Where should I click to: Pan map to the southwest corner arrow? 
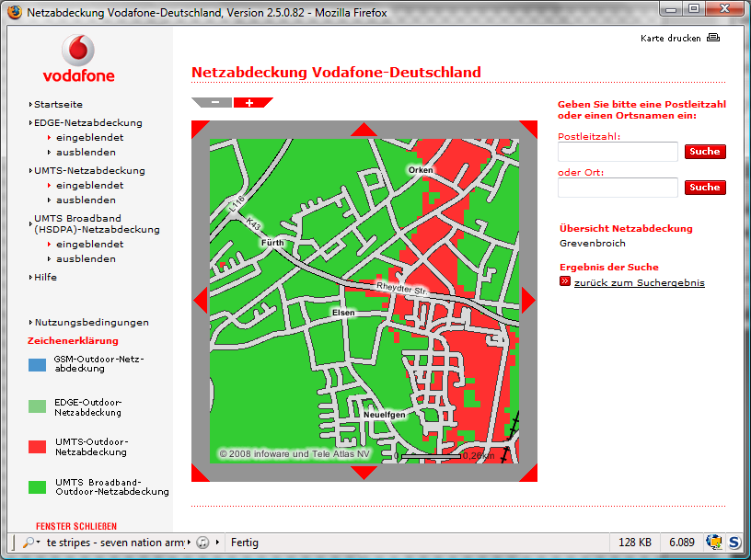[x=198, y=474]
